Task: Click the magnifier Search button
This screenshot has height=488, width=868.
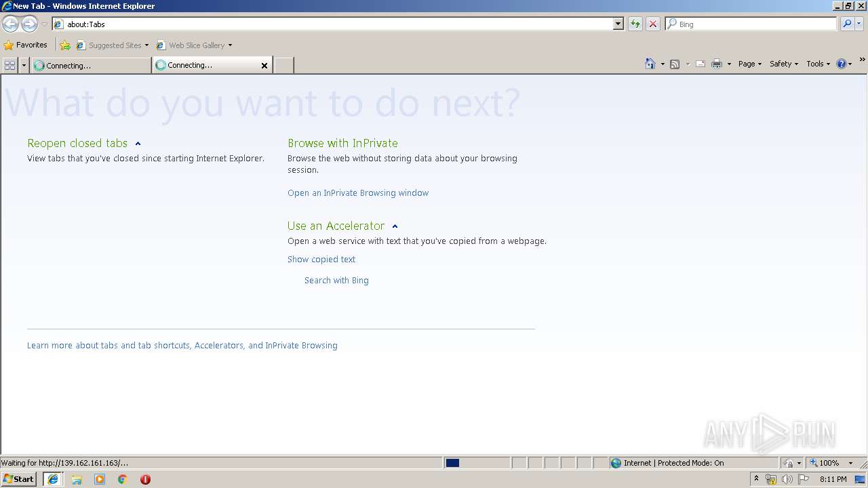Action: click(847, 24)
